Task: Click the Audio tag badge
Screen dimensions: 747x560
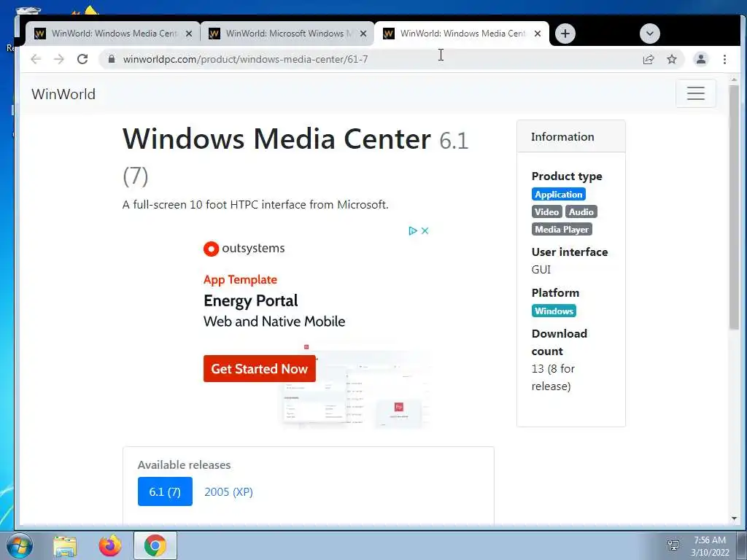Action: click(581, 212)
